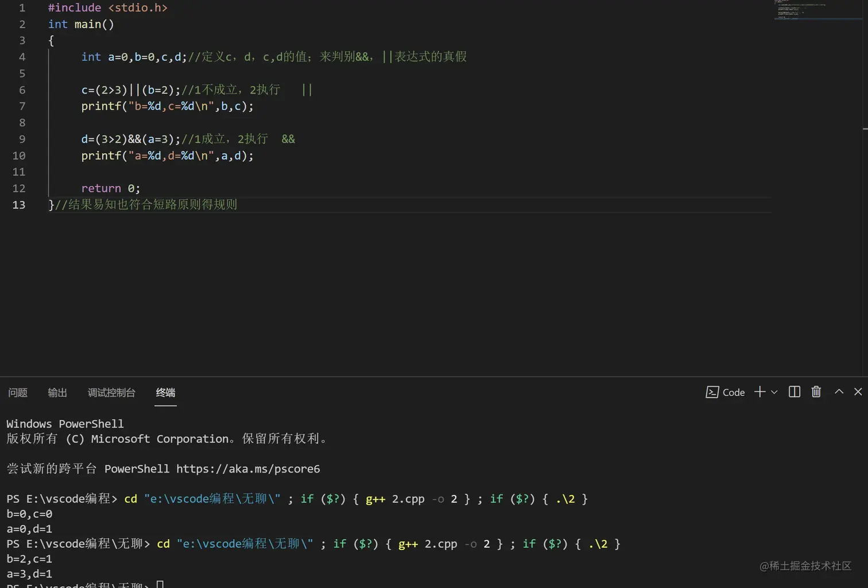Open the 问题 problems tab
868x588 pixels.
tap(18, 393)
